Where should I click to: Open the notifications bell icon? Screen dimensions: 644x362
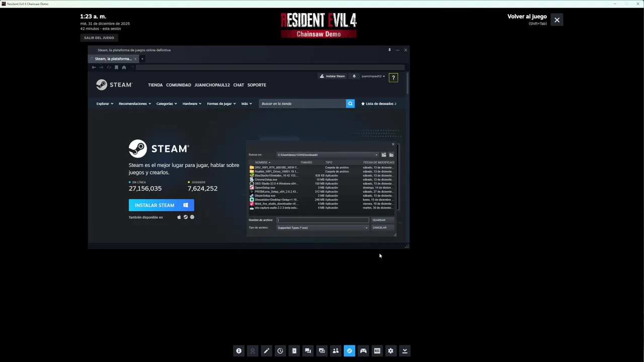(354, 76)
